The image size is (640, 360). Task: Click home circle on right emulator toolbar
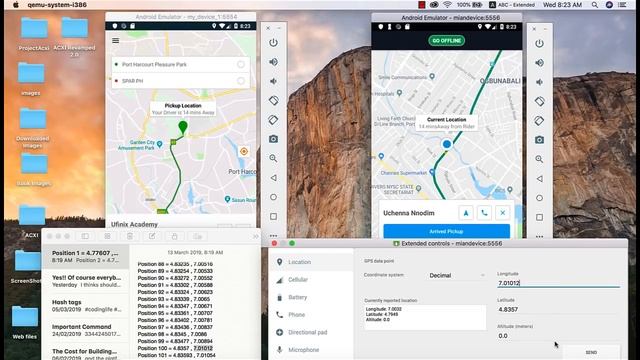(539, 198)
